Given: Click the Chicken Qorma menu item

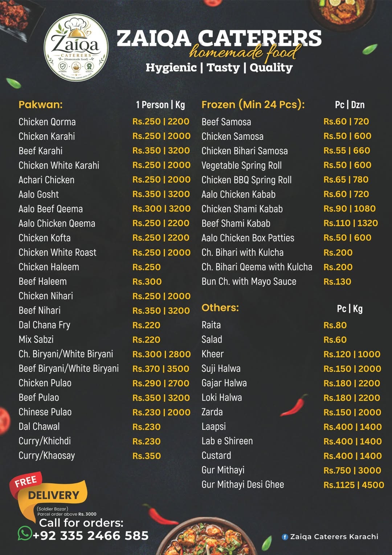Looking at the screenshot, I should pos(47,122).
